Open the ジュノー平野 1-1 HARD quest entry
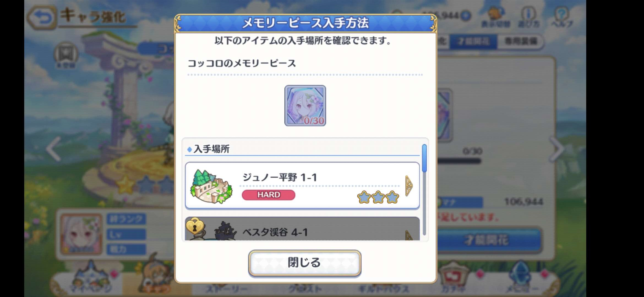Image resolution: width=644 pixels, height=297 pixels. 302,186
